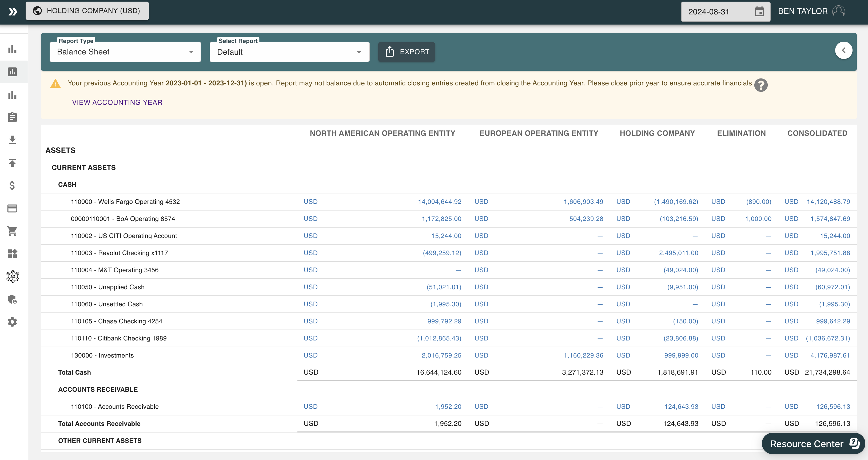Click VIEW ACCOUNTING YEAR link
Viewport: 868px width, 460px height.
pyautogui.click(x=117, y=102)
